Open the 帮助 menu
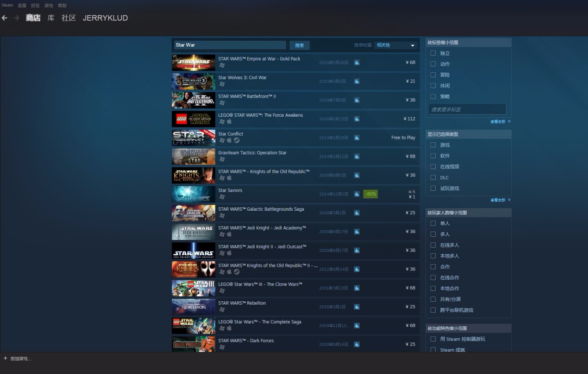 [62, 6]
